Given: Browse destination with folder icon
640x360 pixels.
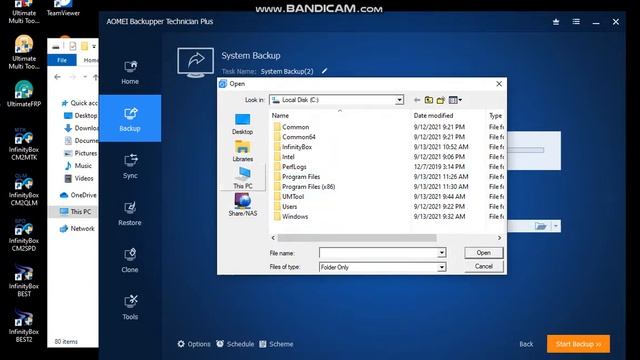Looking at the screenshot, I should pyautogui.click(x=540, y=226).
